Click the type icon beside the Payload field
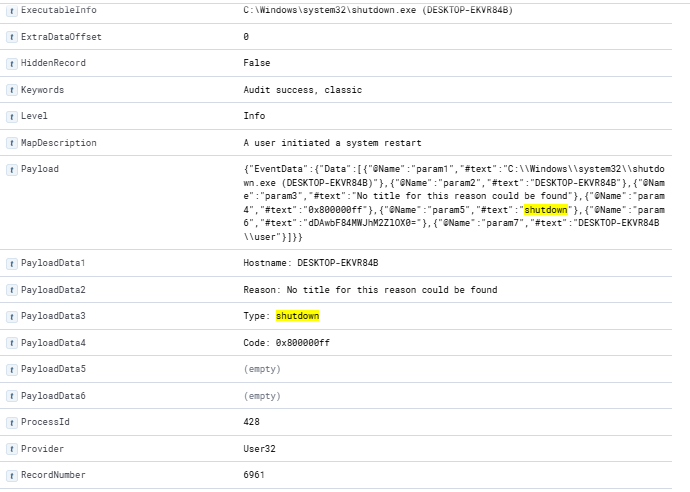The width and height of the screenshot is (690, 492). click(x=12, y=169)
